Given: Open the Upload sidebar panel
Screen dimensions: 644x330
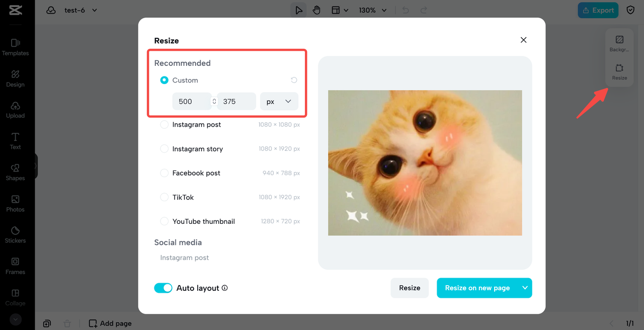Looking at the screenshot, I should coord(15,110).
